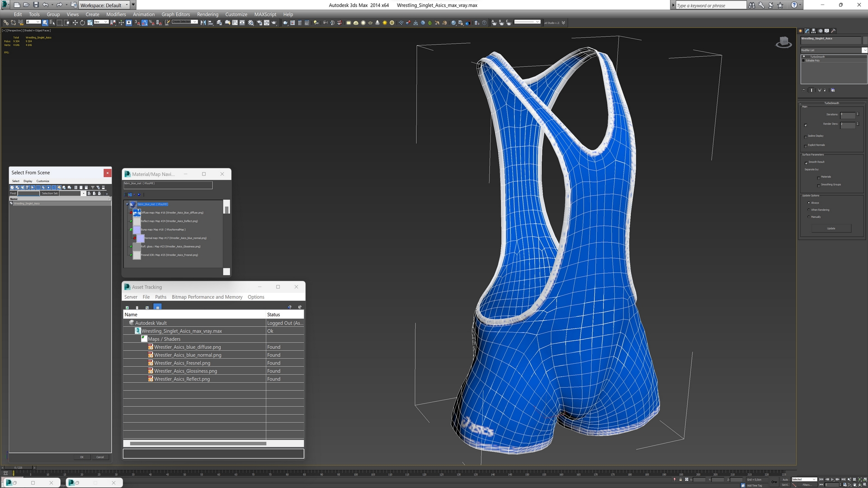This screenshot has width=868, height=488.
Task: Open Bitmap Performance and Memory menu
Action: (x=207, y=297)
